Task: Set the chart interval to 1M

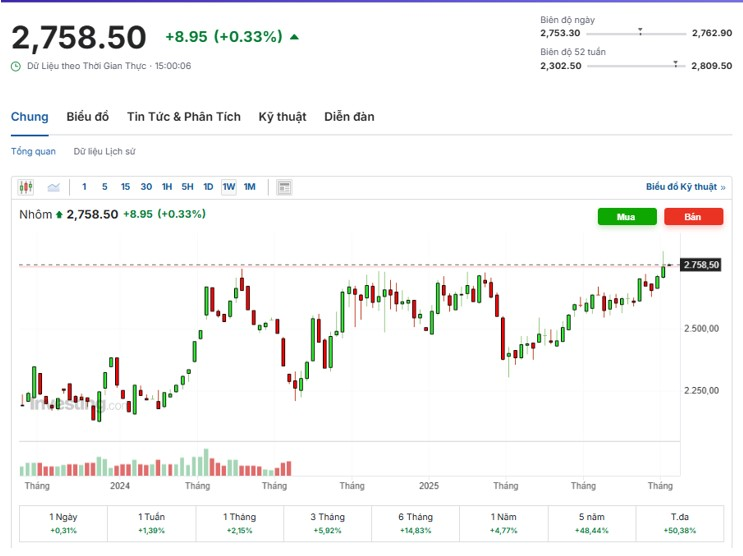Action: click(250, 187)
